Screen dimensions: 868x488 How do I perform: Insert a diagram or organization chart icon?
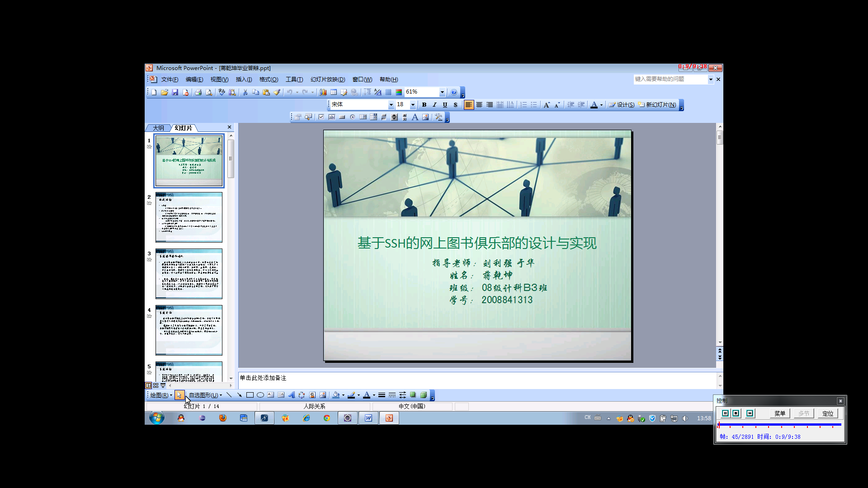[x=302, y=395]
